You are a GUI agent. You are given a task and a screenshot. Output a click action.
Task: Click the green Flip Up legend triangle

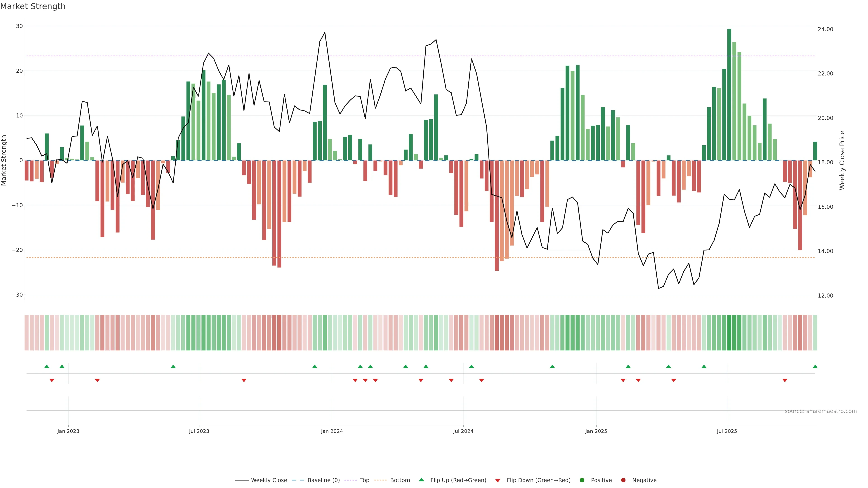point(421,480)
